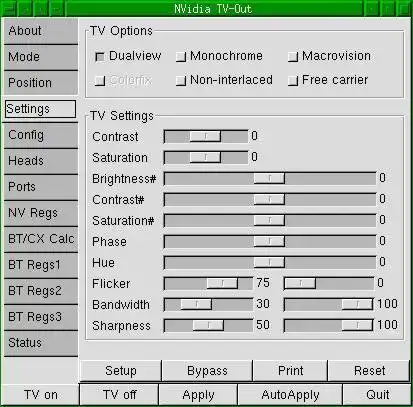Click the Brightness# slider handle
413x407 pixels.
pyautogui.click(x=269, y=178)
